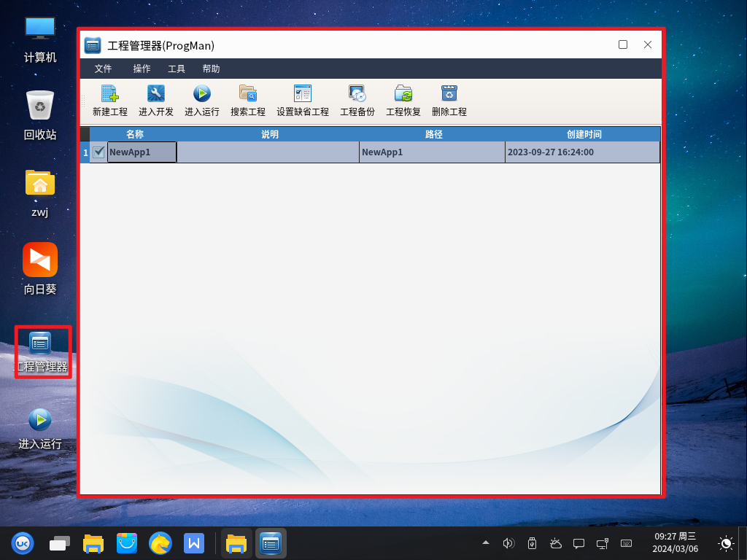Open the 工具 menu
747x560 pixels.
pos(177,69)
